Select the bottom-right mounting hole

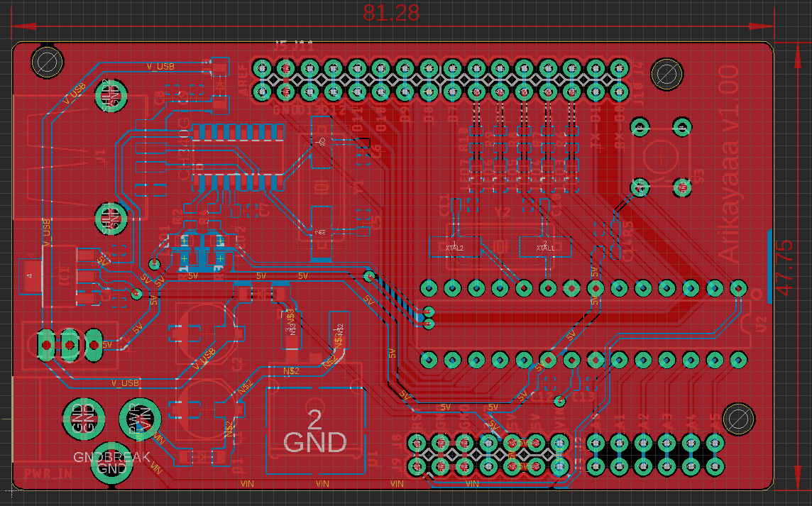tap(738, 419)
